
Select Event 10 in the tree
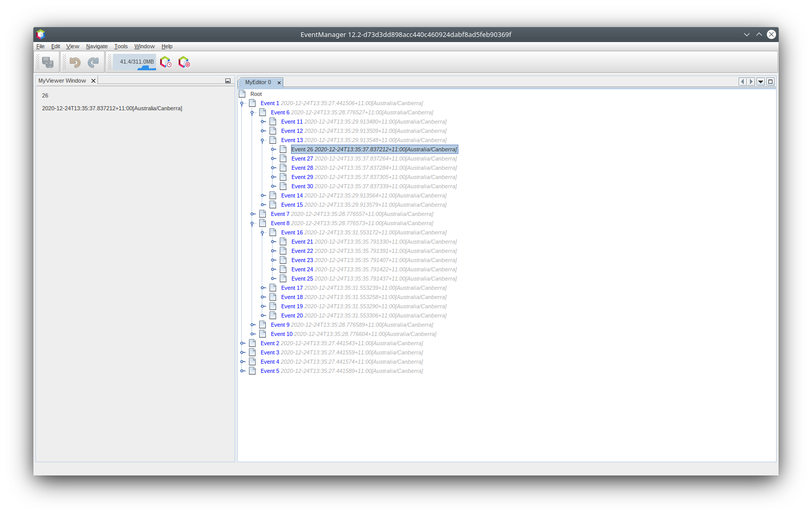coord(281,334)
